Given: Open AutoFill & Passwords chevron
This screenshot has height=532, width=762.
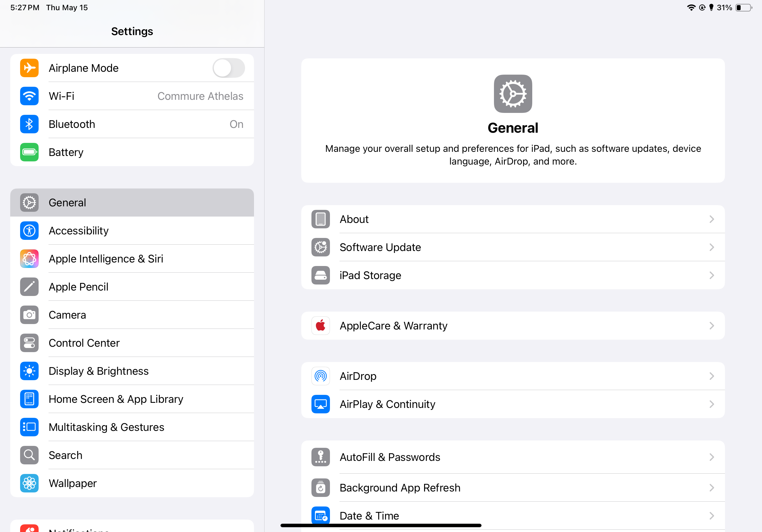Looking at the screenshot, I should coord(712,457).
